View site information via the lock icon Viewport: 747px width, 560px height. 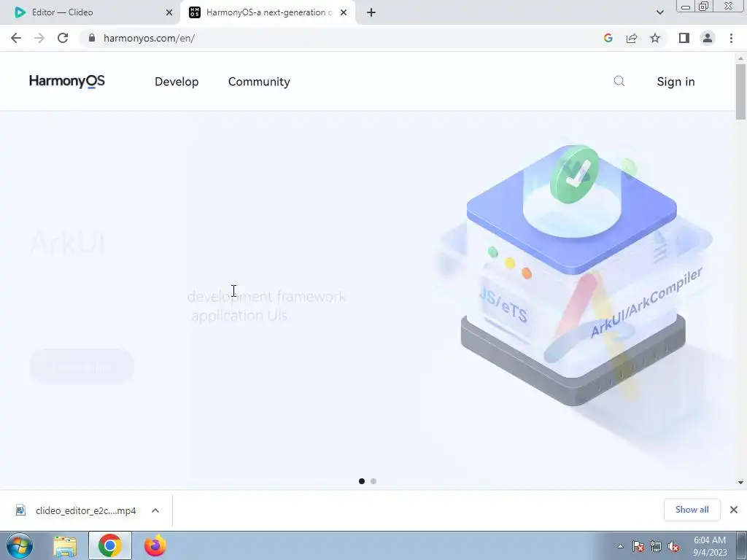92,38
